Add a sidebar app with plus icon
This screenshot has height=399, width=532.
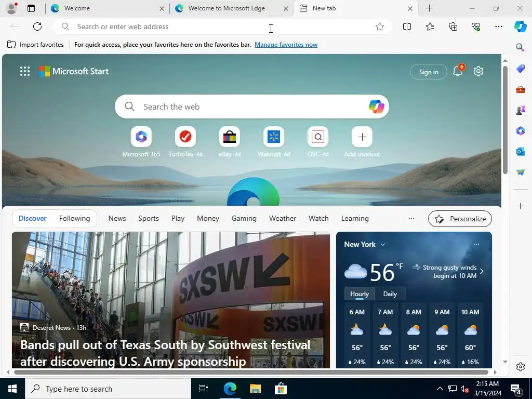coord(520,206)
